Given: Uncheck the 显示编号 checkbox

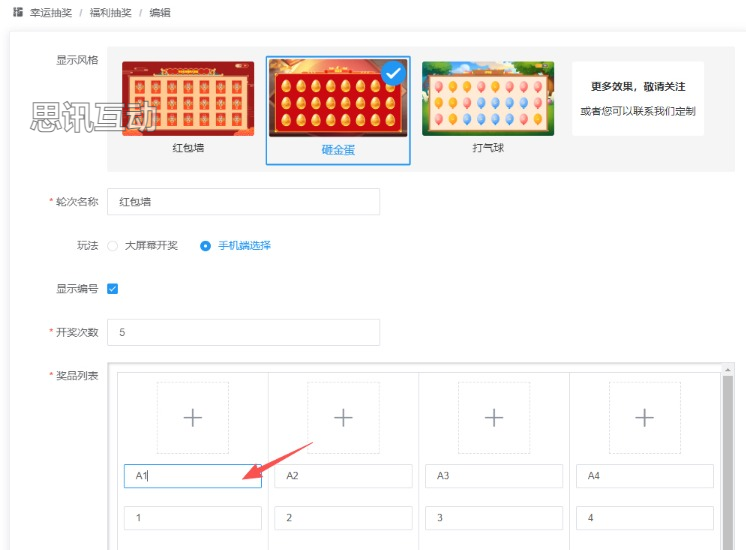Looking at the screenshot, I should (x=113, y=289).
